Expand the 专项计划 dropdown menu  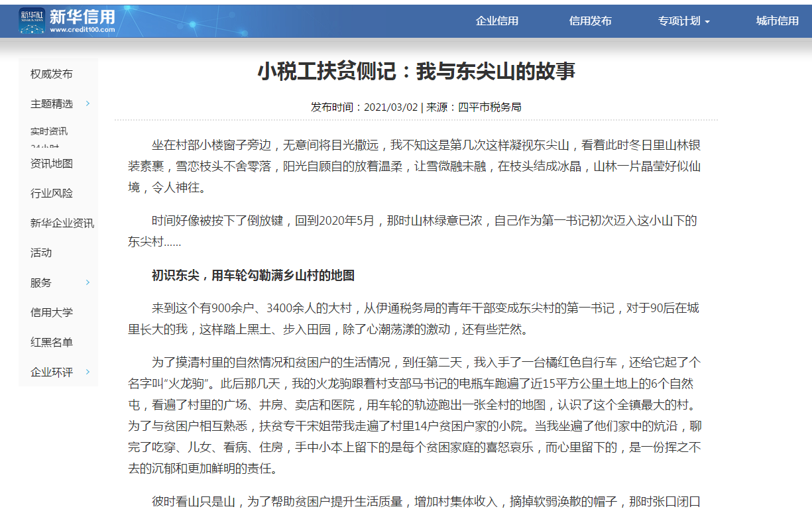pos(683,21)
